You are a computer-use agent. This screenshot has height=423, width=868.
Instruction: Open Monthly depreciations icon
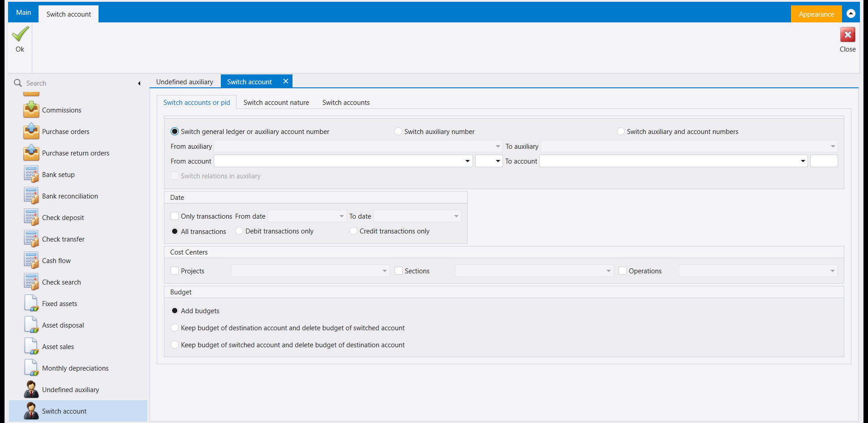31,368
